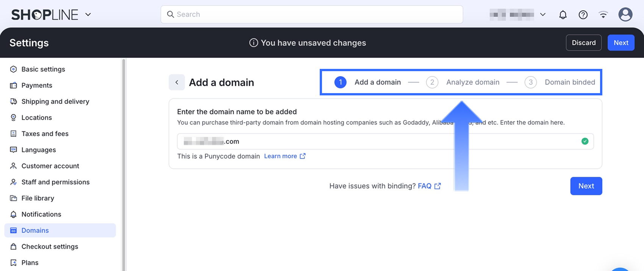644x271 pixels.
Task: Open the blurred store name dropdown
Action: coord(517,15)
